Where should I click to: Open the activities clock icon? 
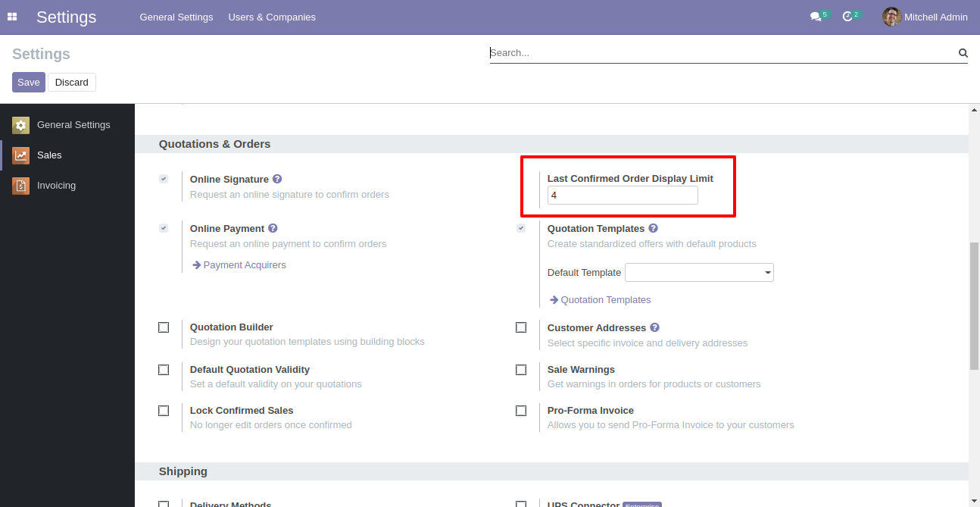(847, 17)
